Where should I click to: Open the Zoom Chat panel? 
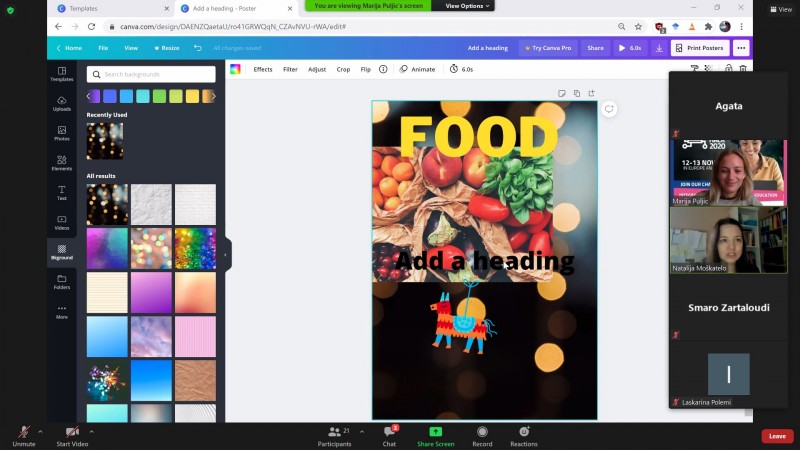(390, 436)
